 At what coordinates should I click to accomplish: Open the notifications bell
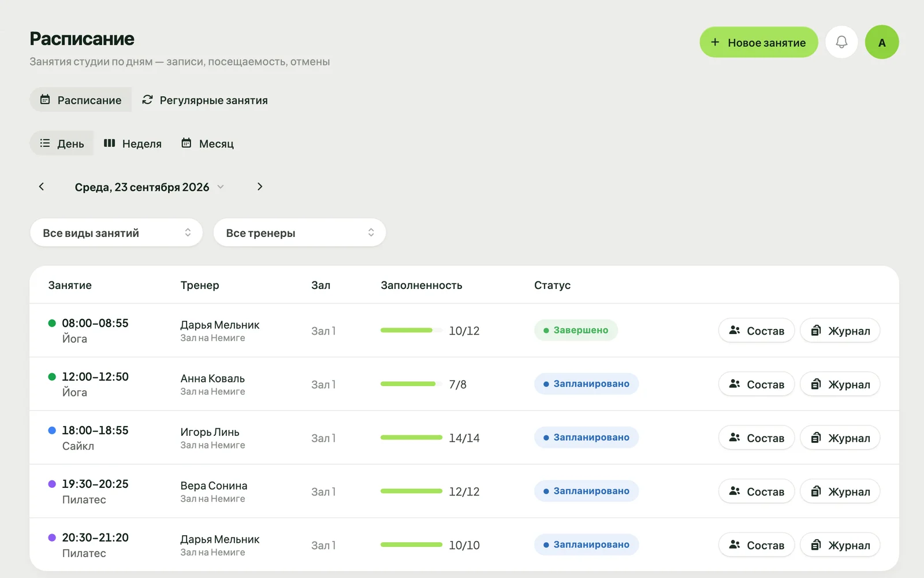841,42
